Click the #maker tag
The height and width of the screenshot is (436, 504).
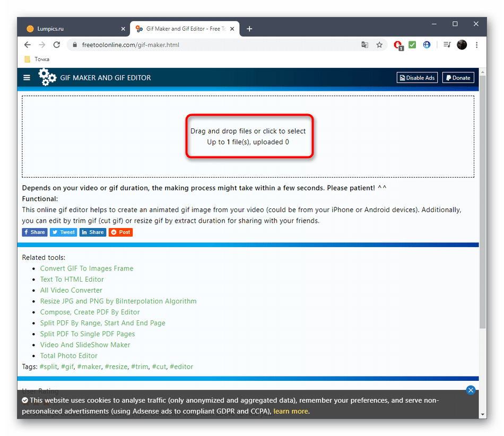tap(89, 367)
